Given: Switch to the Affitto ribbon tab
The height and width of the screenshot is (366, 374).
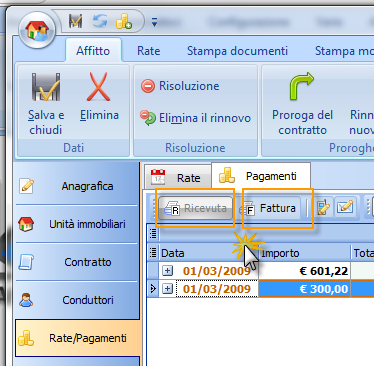Looking at the screenshot, I should [x=93, y=51].
